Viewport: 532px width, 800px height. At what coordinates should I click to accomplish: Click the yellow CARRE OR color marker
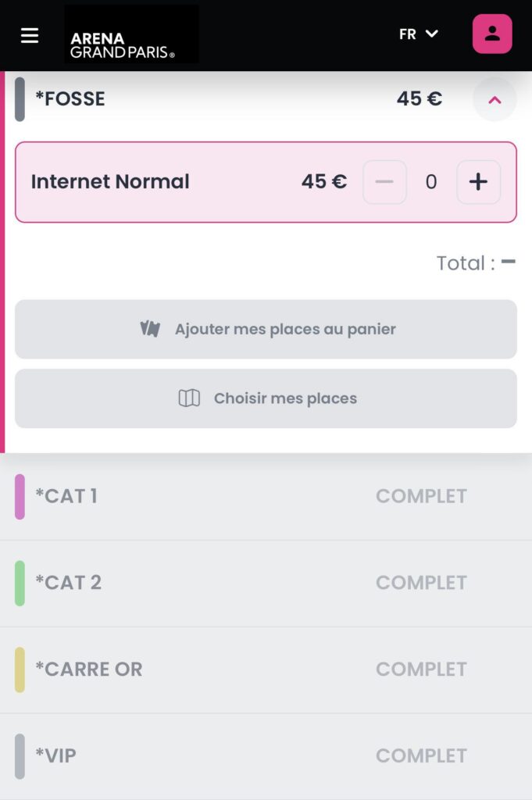[20, 670]
